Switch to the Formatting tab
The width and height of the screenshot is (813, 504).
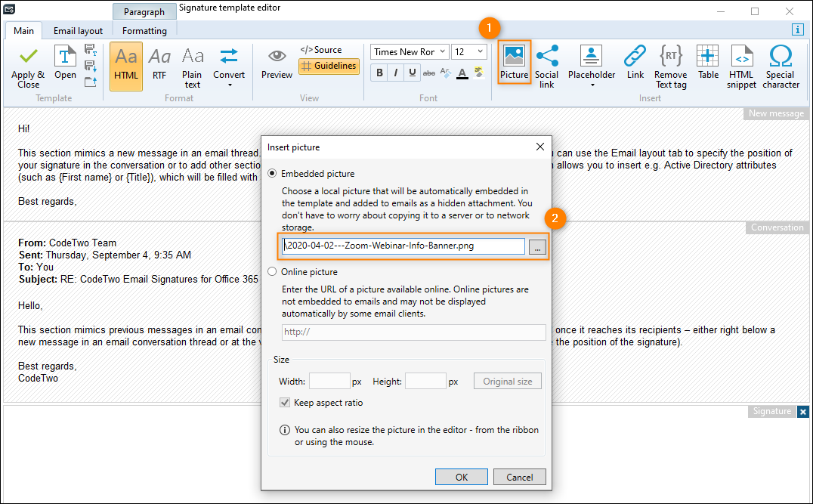coord(144,30)
